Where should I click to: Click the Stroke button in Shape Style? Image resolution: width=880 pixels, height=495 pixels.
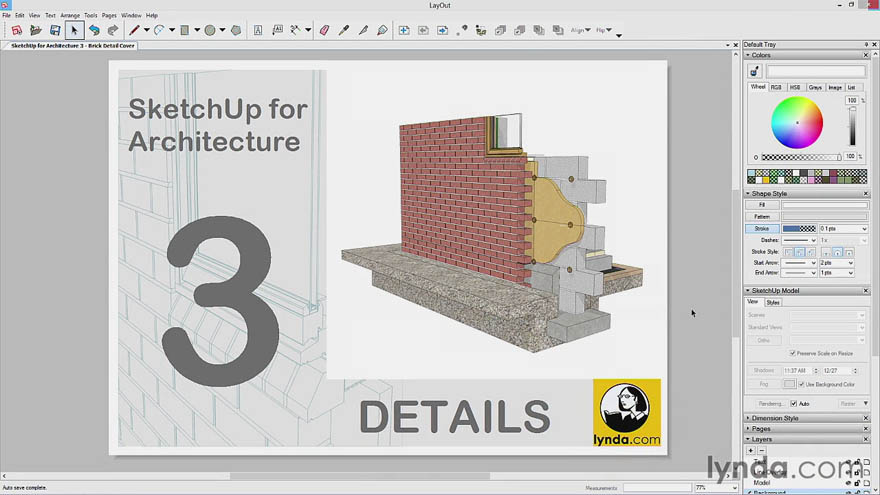tap(762, 228)
